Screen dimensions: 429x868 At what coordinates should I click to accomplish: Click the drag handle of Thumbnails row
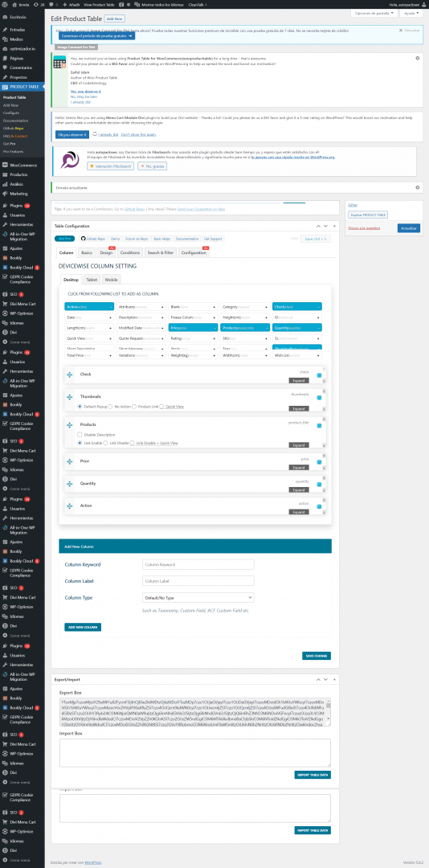[x=70, y=397]
